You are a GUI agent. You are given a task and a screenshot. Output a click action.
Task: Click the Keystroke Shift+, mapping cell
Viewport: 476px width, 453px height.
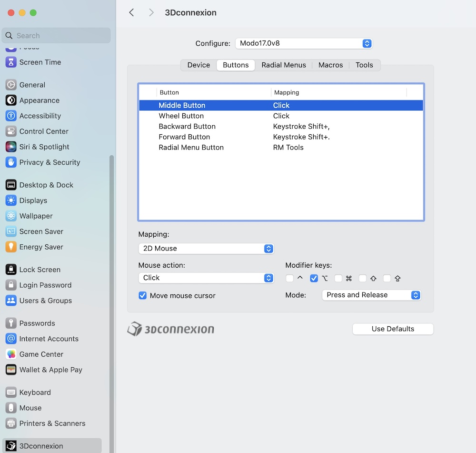coord(301,126)
